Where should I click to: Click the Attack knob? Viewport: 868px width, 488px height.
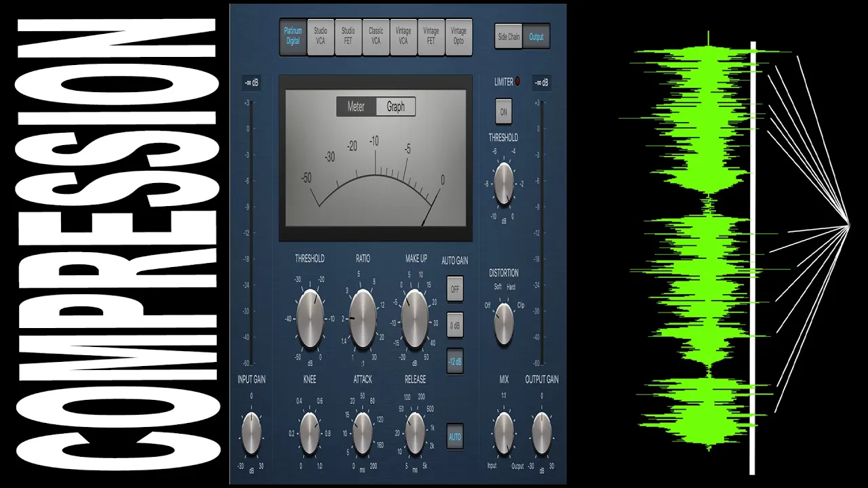(363, 433)
